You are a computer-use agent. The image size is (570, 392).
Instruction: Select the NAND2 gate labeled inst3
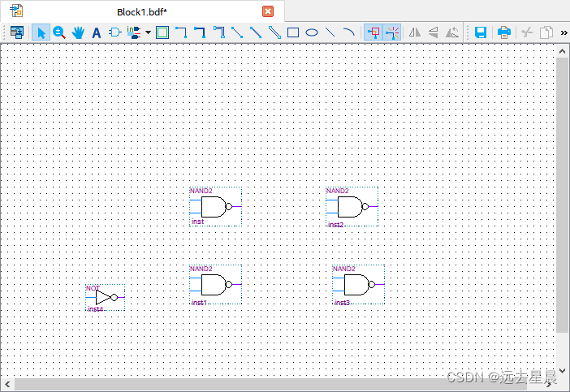pyautogui.click(x=358, y=284)
